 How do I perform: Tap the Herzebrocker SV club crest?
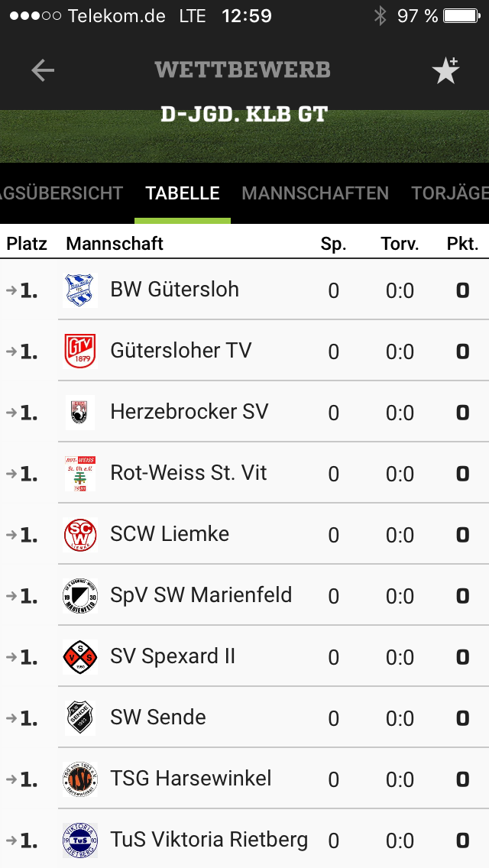pyautogui.click(x=79, y=413)
